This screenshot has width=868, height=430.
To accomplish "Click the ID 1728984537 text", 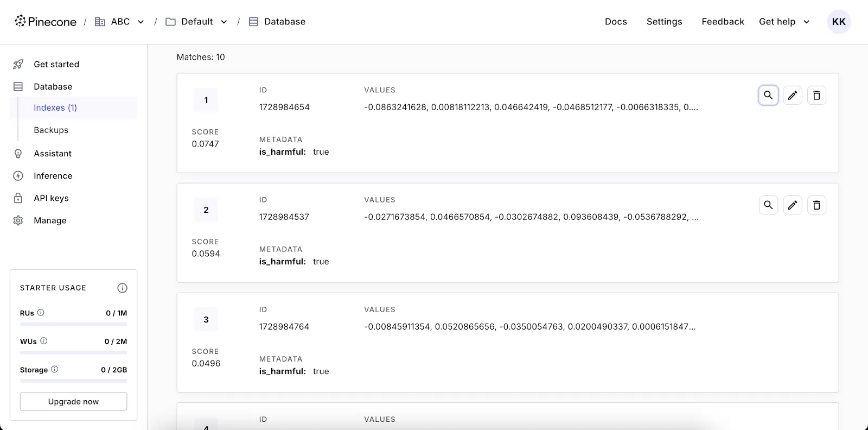I will click(284, 217).
